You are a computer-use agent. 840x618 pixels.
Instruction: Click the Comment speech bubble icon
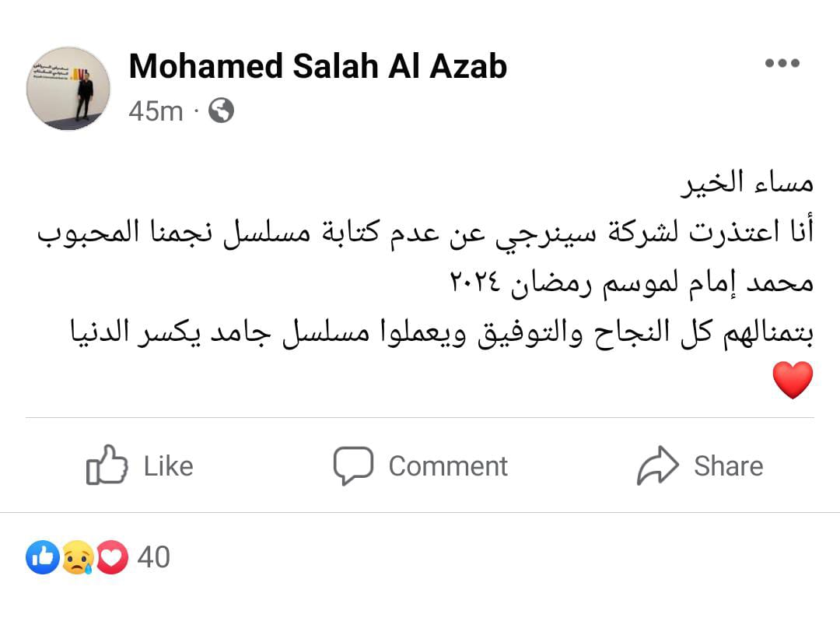353,465
